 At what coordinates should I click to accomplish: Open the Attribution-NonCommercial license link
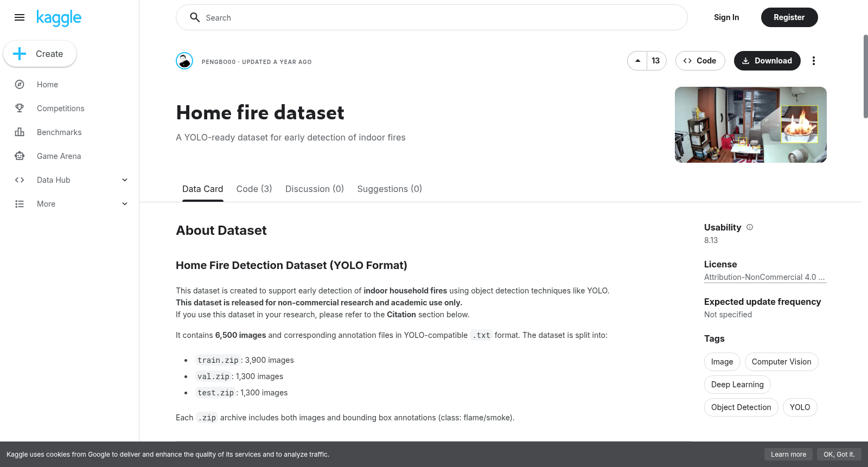(x=765, y=277)
